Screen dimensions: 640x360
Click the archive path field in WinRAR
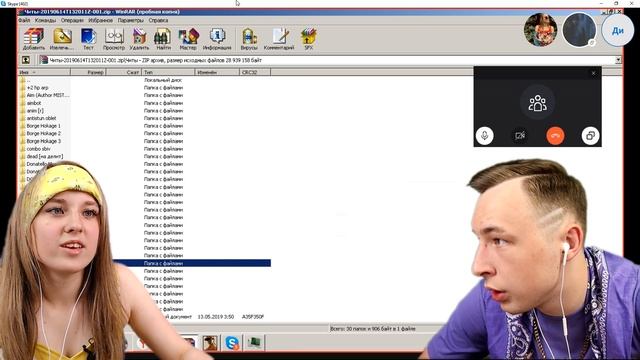[x=329, y=60]
